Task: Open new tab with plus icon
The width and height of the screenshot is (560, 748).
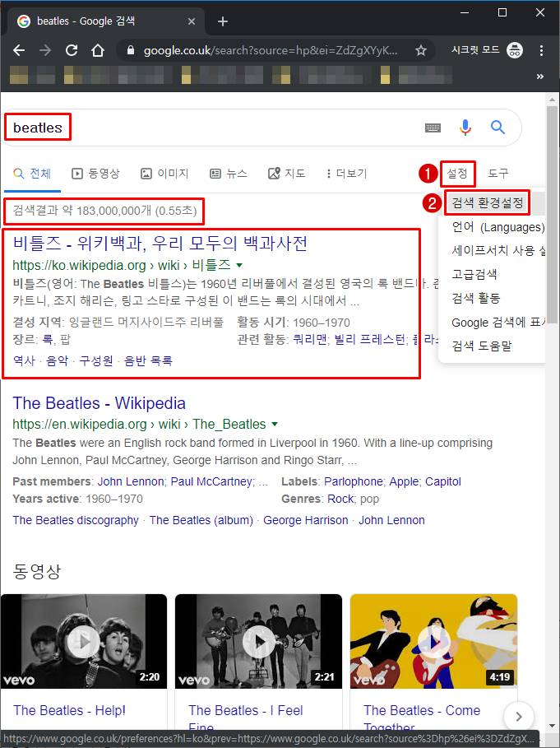Action: tap(223, 21)
